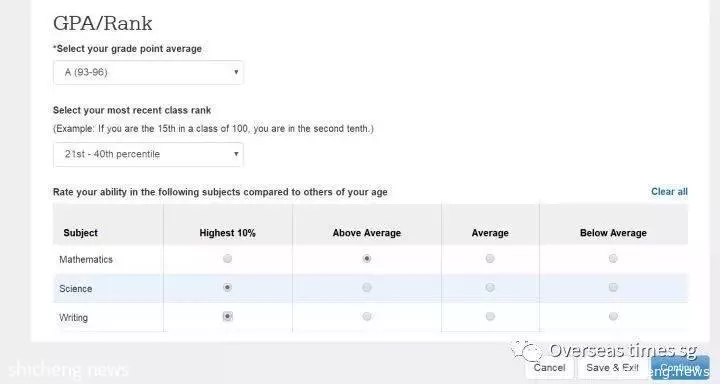The width and height of the screenshot is (720, 384).
Task: Pick Average for Science
Action: pyautogui.click(x=490, y=288)
